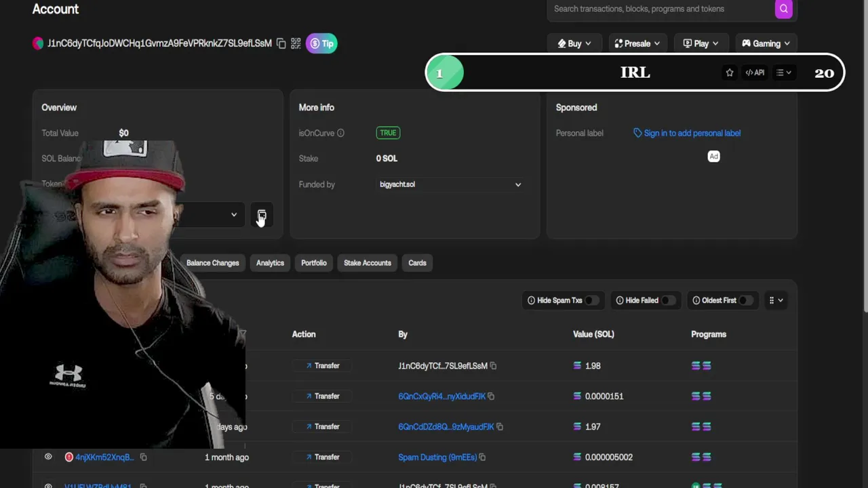Image resolution: width=868 pixels, height=488 pixels.
Task: Expand the list menu next to API
Action: point(784,73)
